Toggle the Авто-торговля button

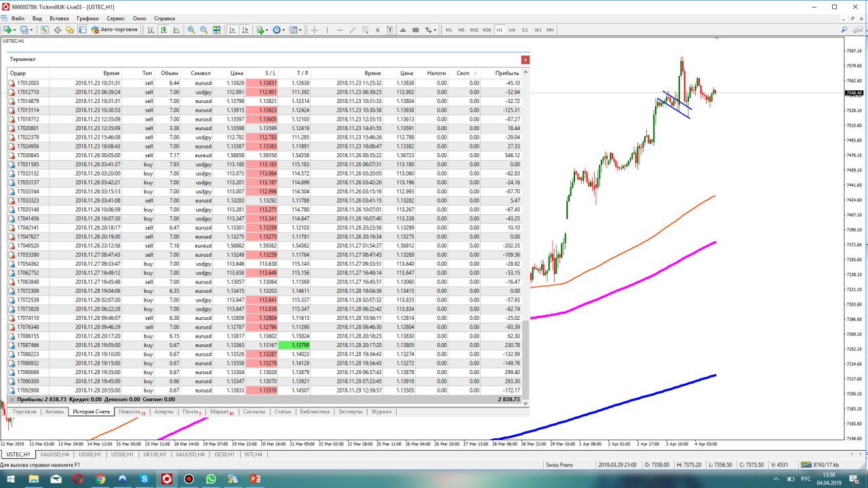[x=114, y=30]
